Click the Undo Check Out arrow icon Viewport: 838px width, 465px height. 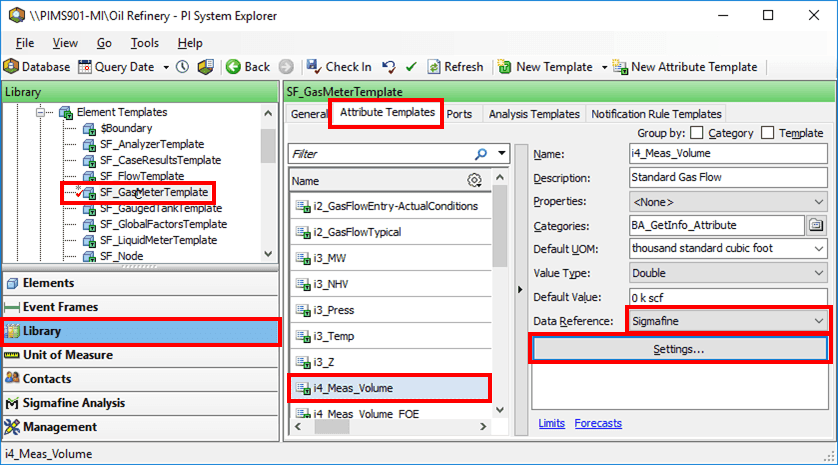[389, 67]
